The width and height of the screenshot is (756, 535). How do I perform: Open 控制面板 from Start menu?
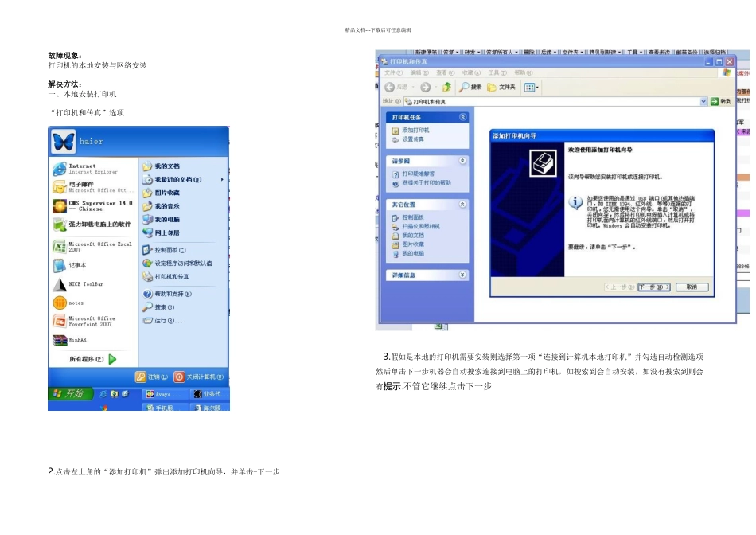(165, 250)
